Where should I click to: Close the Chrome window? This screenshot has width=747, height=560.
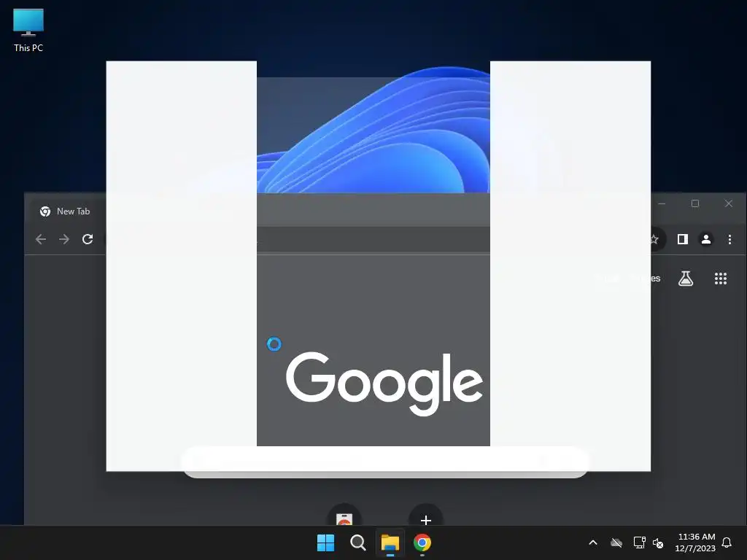click(x=729, y=204)
